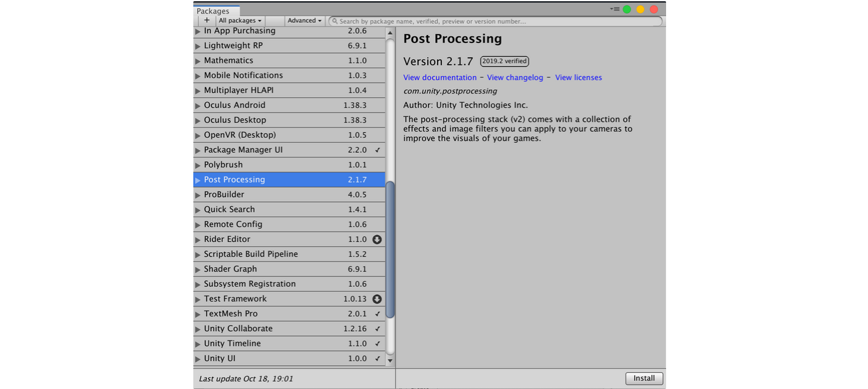Click the package list scrollbar thumb

pos(390,249)
